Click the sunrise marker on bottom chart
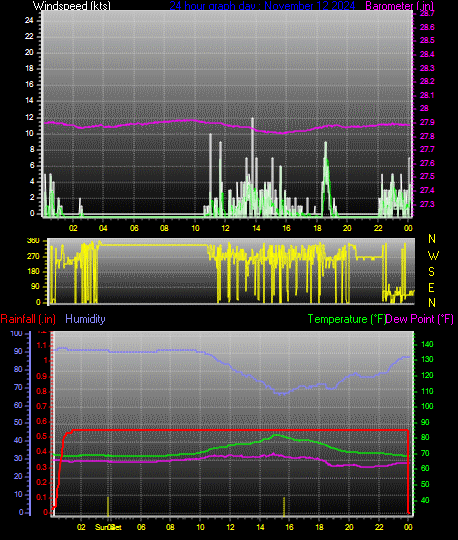 click(x=108, y=506)
